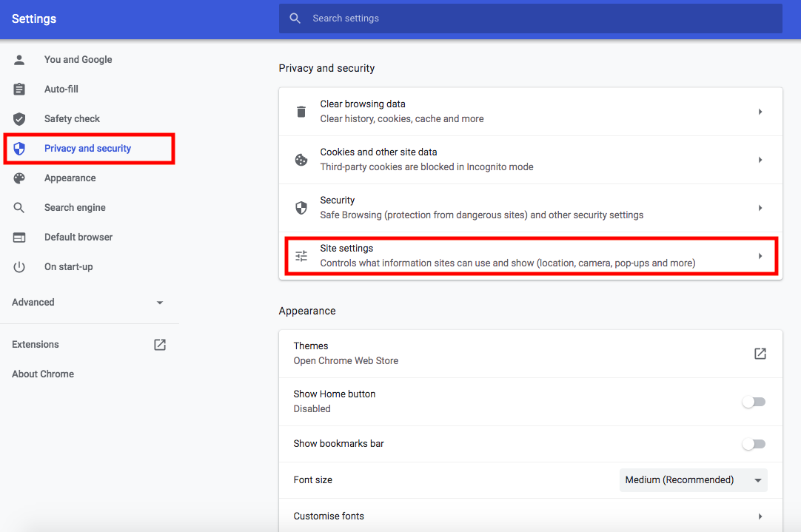Open Security settings row
This screenshot has width=801, height=532.
click(530, 208)
